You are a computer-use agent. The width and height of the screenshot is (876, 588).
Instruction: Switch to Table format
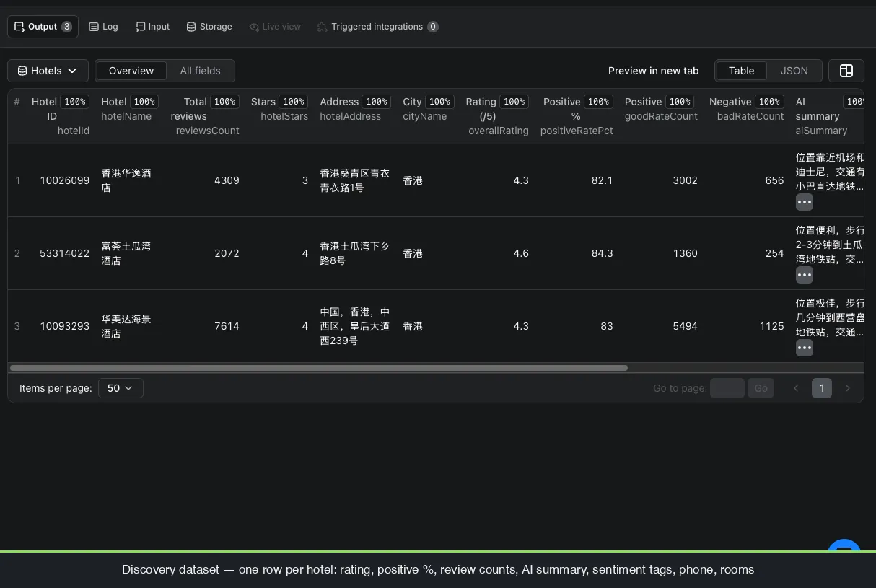pyautogui.click(x=741, y=71)
